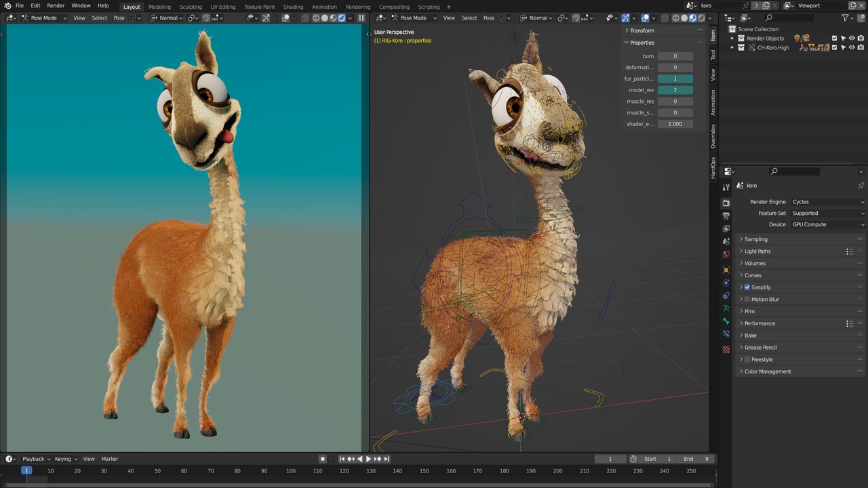Open the Render menu
Screen dimensions: 868x488
pyautogui.click(x=55, y=5)
